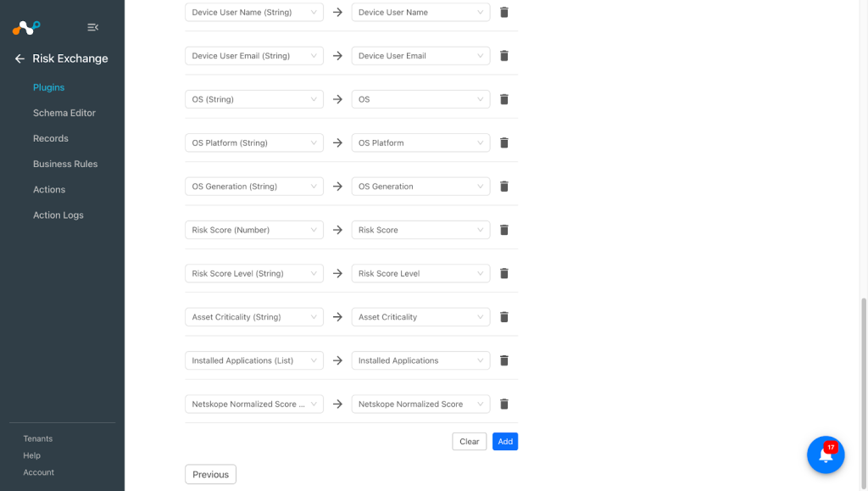Open the OS (String) source field dropdown
The image size is (868, 491).
(x=254, y=99)
